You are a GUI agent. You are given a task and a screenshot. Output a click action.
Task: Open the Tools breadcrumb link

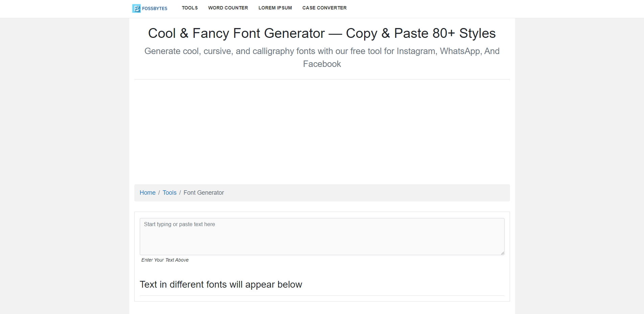tap(169, 192)
